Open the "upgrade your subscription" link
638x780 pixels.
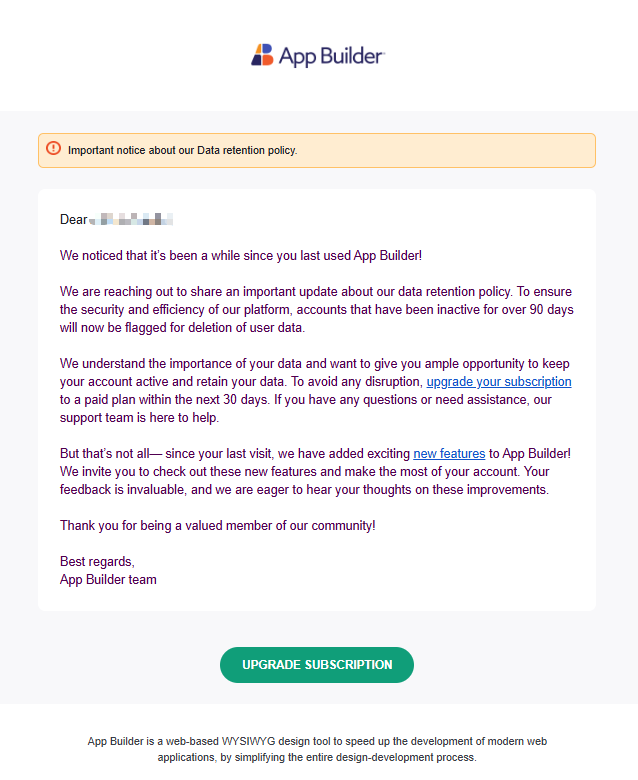(499, 382)
